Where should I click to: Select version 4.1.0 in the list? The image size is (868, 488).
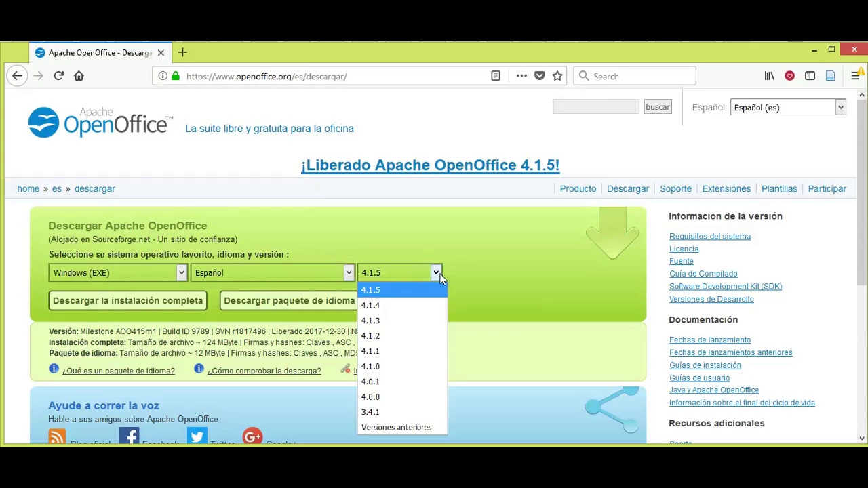[x=403, y=366]
